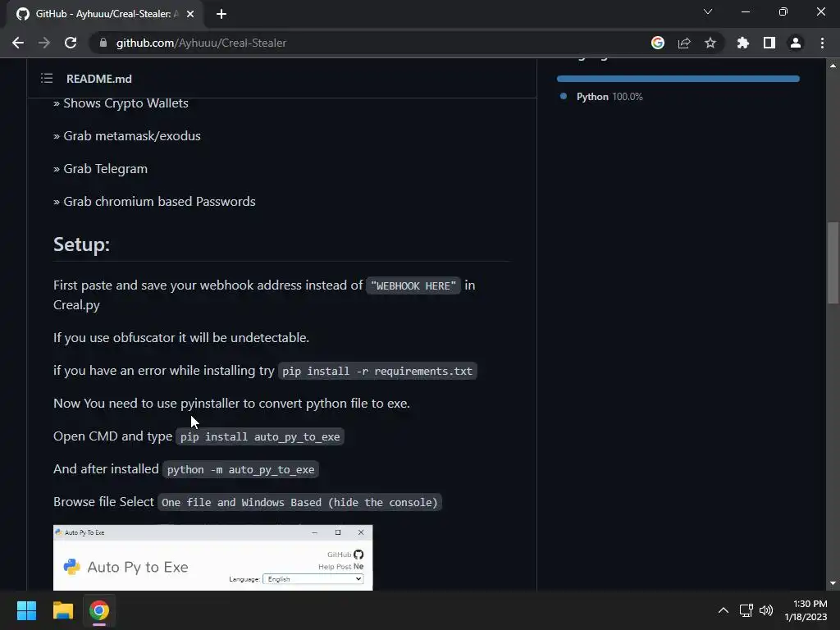
Task: Open a new browser tab
Action: 221,14
